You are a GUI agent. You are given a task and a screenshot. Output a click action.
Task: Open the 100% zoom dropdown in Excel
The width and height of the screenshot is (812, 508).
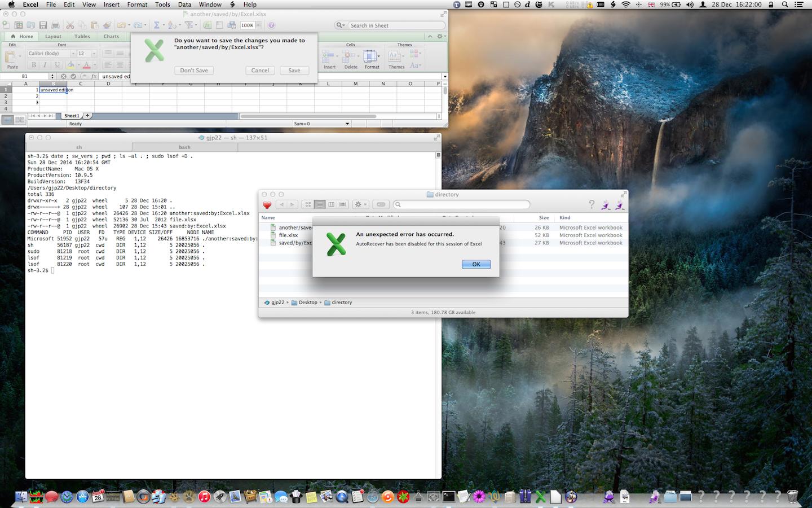[258, 25]
